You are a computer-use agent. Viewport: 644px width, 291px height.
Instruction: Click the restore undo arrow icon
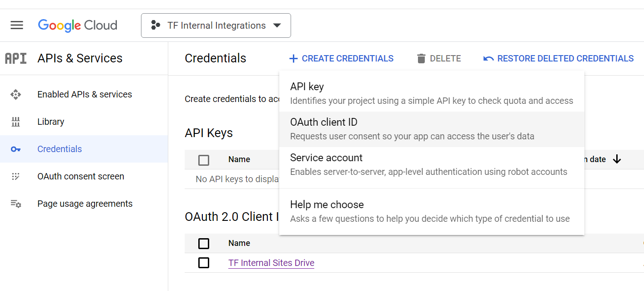(488, 58)
